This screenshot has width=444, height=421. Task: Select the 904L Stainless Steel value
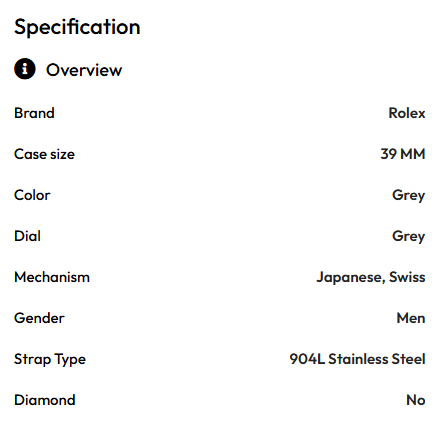click(358, 359)
